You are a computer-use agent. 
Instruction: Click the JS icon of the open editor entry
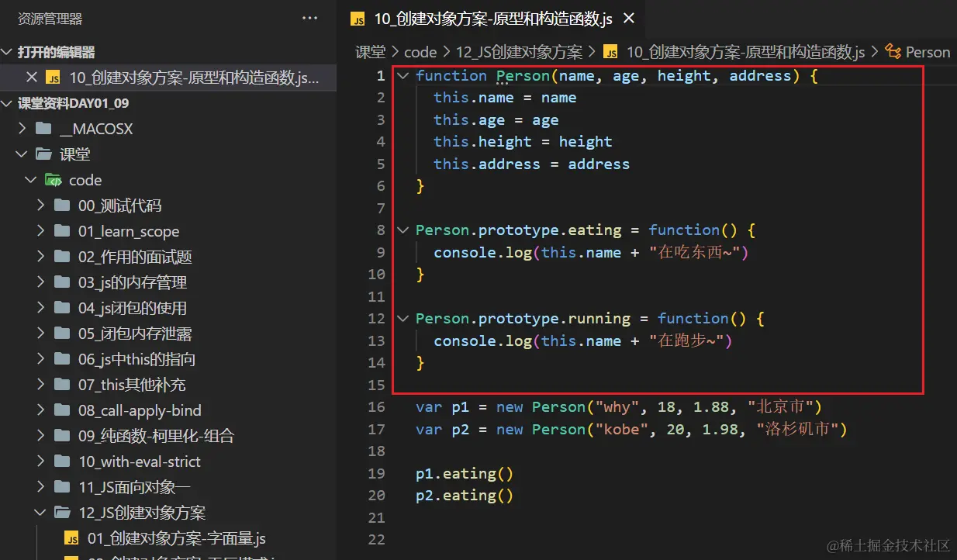54,77
